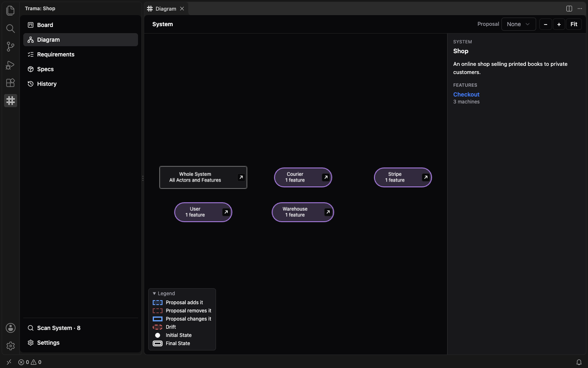Open notifications bell in status bar
588x368 pixels.
[x=579, y=362]
